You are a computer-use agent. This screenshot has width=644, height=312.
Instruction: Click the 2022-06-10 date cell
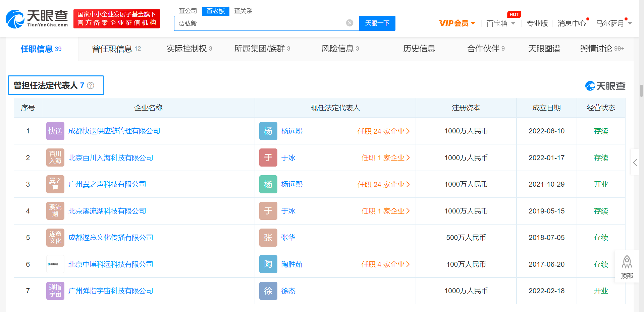click(546, 131)
